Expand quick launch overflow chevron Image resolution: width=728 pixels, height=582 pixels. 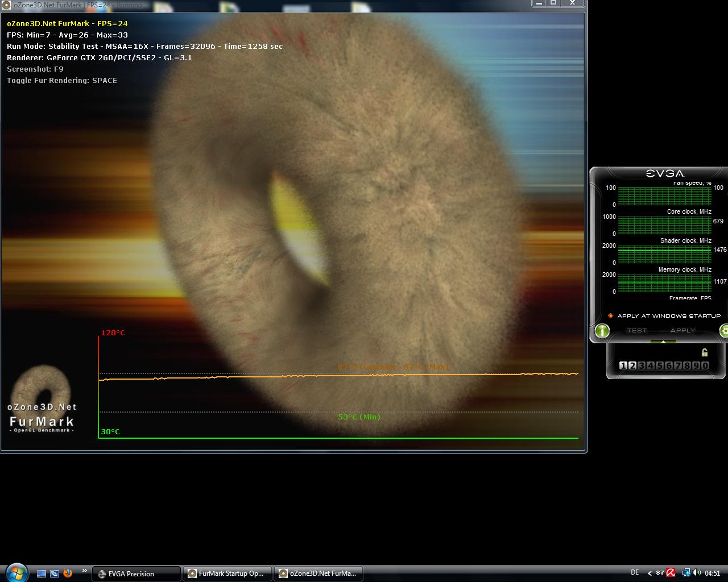tap(85, 571)
